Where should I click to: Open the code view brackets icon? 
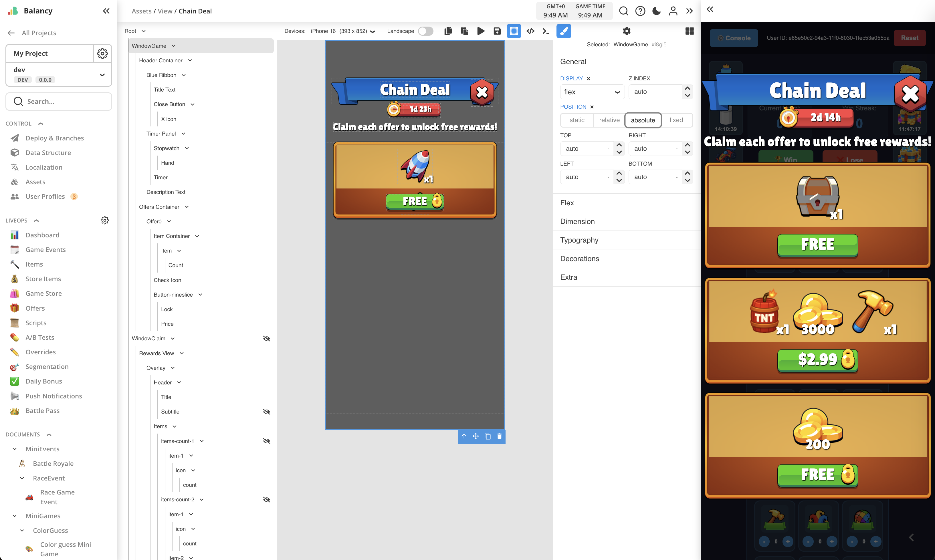tap(530, 31)
